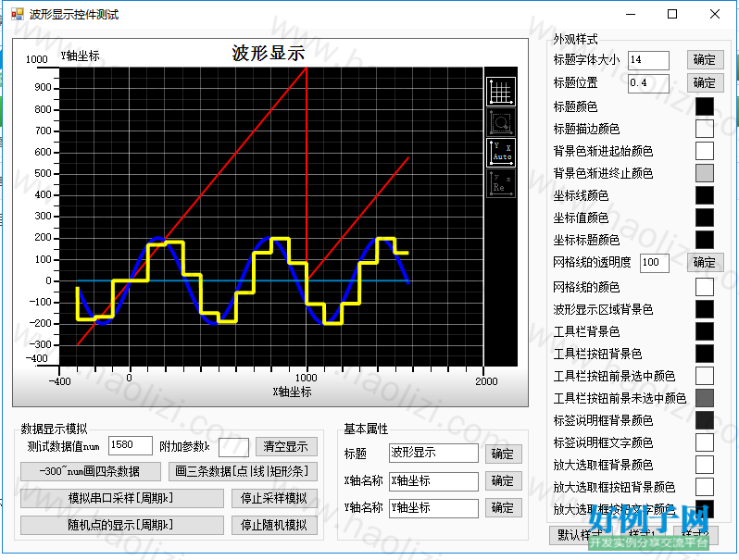Pick 背景色渐进起始颜色 swatch
Image resolution: width=739 pixels, height=560 pixels.
coord(705,151)
